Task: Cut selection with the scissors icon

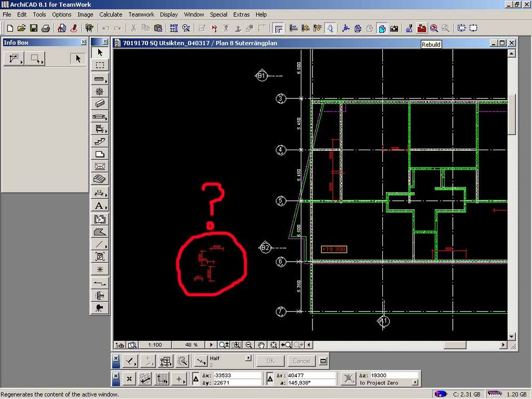Action: click(x=134, y=28)
